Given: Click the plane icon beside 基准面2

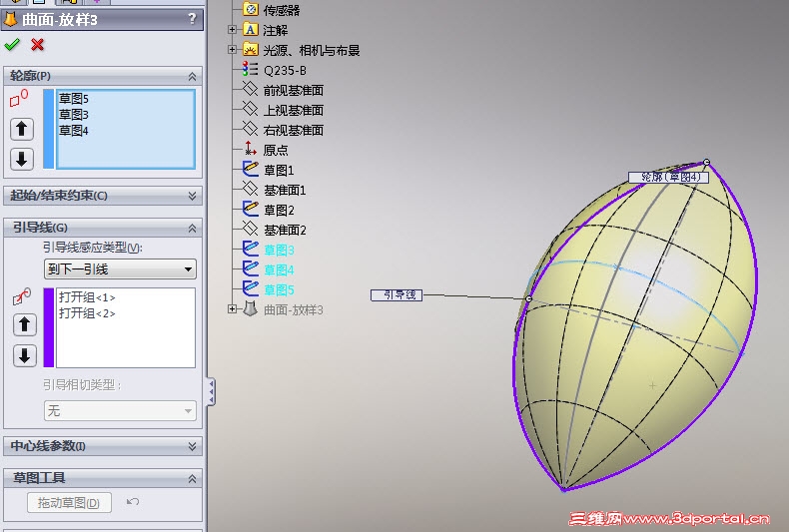Looking at the screenshot, I should pos(250,229).
